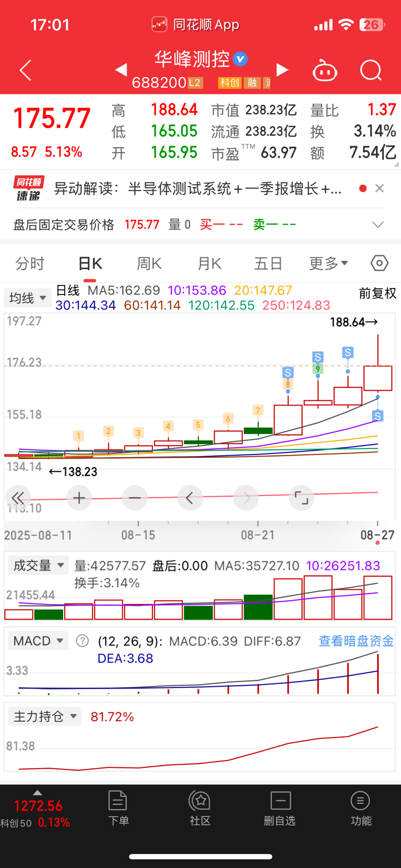
Task: Open the chart in fullscreen landscape mode
Action: click(x=301, y=498)
